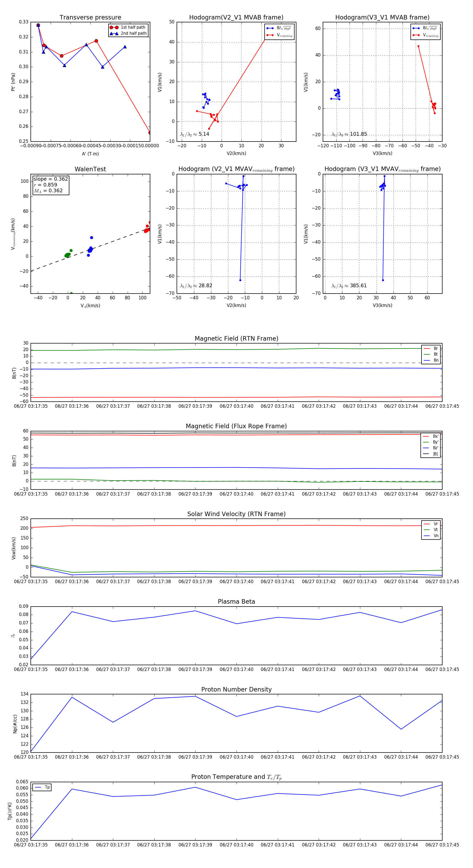Click the 'Transverse pressure' plot title
This screenshot has width=473, height=868.
coord(90,18)
